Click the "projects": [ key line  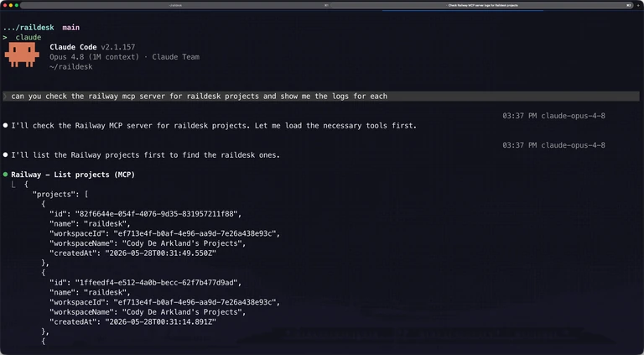pyautogui.click(x=60, y=195)
